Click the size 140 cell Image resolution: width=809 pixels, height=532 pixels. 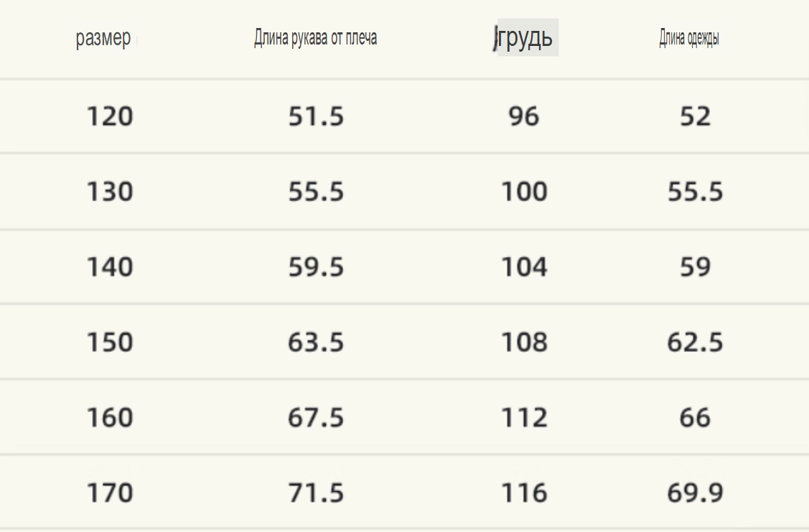point(110,267)
